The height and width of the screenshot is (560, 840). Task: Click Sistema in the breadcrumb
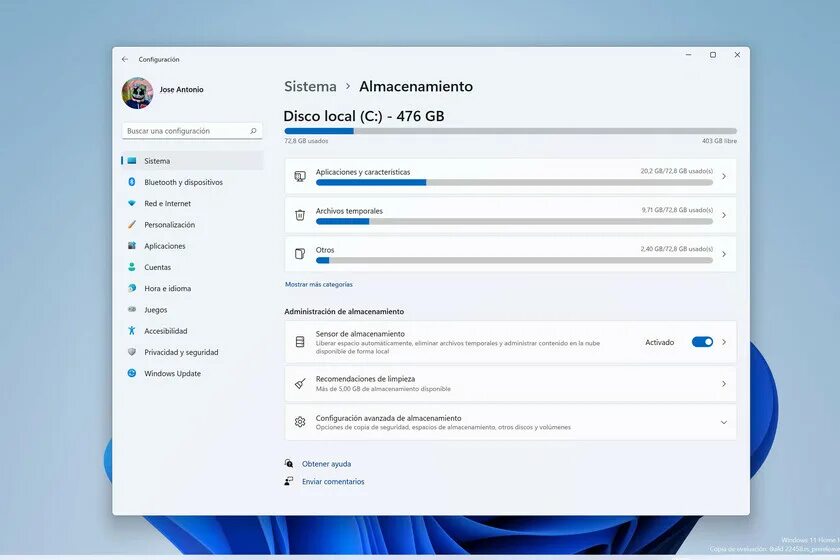[x=310, y=86]
